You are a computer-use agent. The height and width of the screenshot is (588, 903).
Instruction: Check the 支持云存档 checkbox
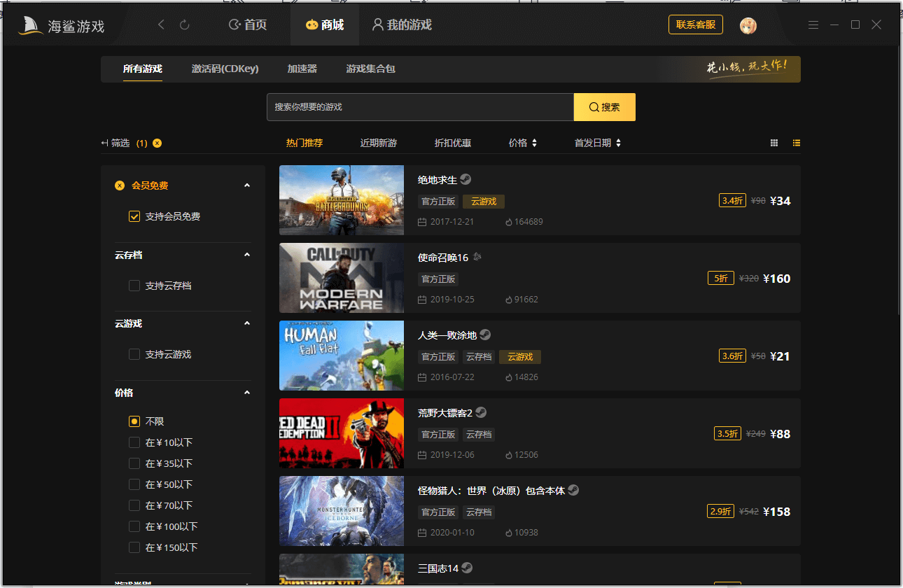(x=134, y=286)
